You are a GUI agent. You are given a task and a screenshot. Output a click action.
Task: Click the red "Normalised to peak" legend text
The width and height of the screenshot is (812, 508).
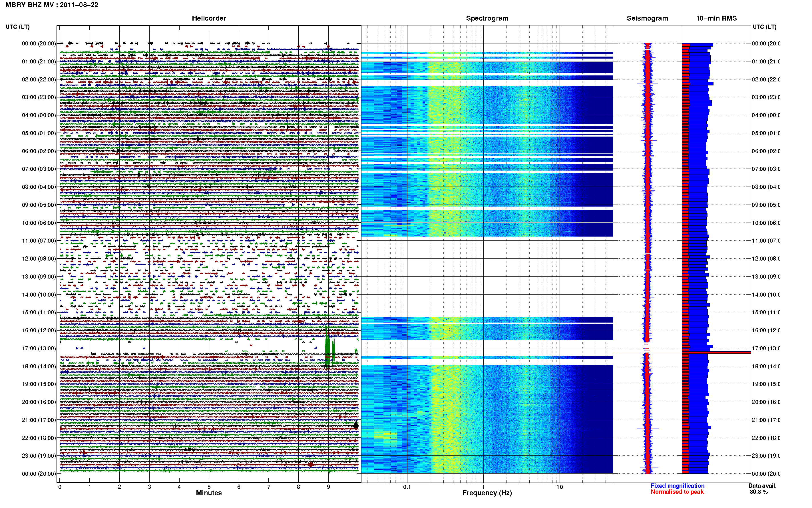coord(677,492)
